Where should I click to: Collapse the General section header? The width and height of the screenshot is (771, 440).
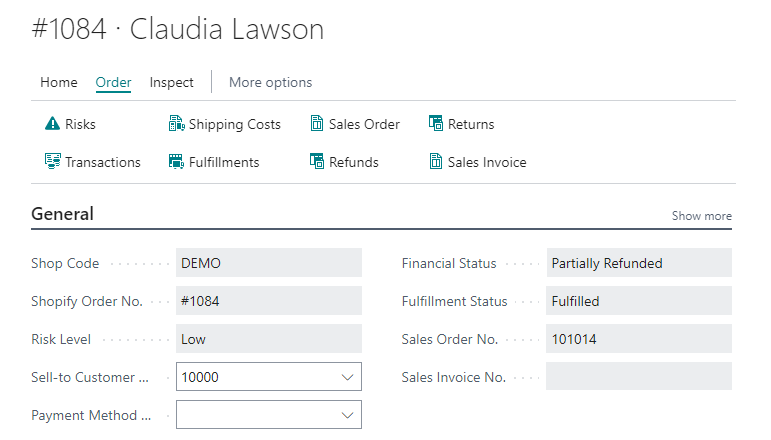point(63,214)
